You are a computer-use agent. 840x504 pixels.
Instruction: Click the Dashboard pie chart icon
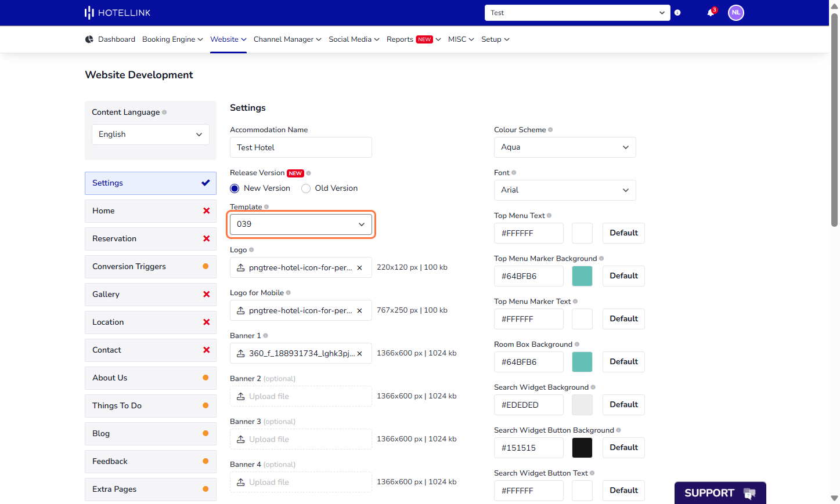(89, 39)
